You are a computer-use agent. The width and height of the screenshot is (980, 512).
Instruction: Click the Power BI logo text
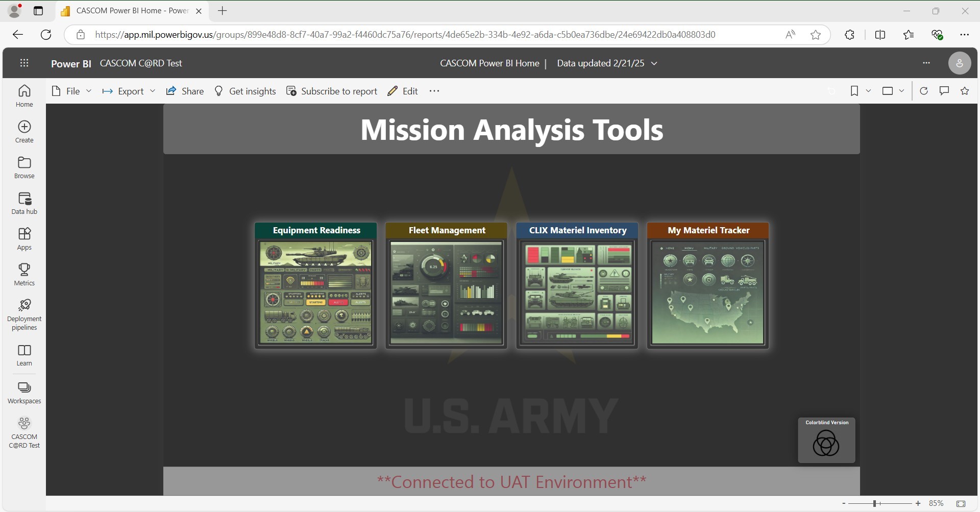pyautogui.click(x=71, y=63)
